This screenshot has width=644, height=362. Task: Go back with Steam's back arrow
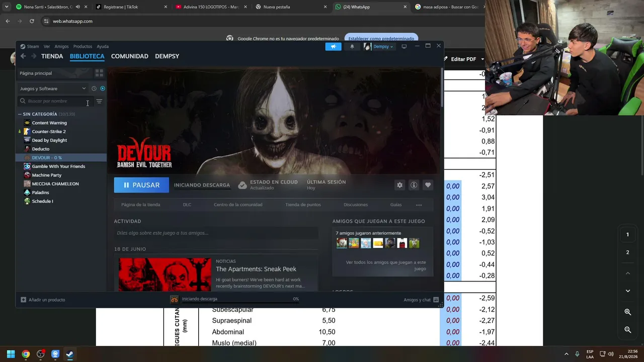23,56
